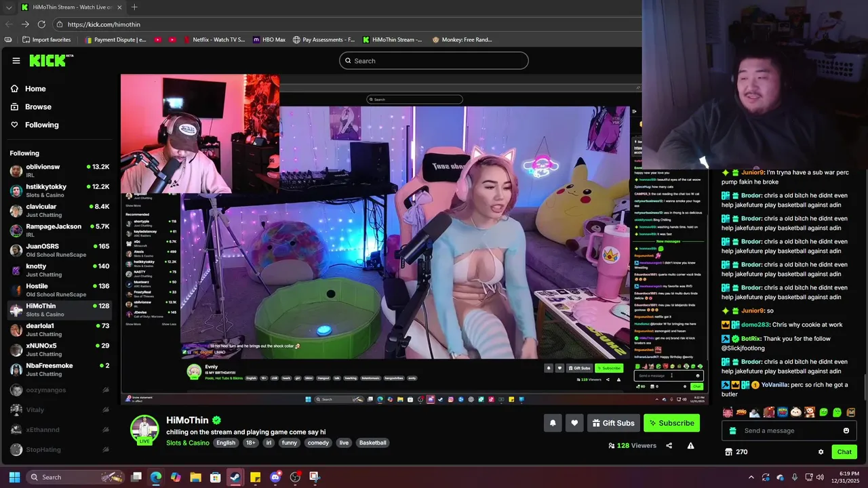
Task: Click the green Subscribe button
Action: pyautogui.click(x=671, y=423)
